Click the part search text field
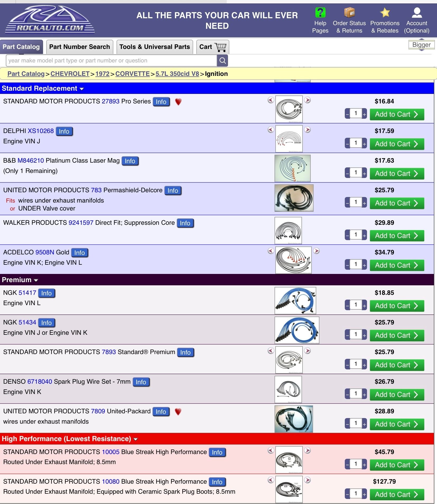437x504 pixels. [111, 61]
